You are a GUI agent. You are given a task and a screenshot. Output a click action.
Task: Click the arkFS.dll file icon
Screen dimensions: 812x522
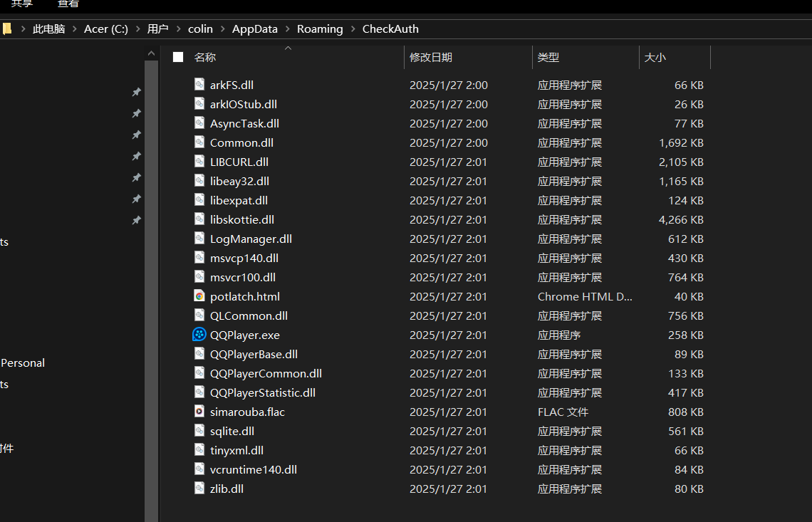[199, 85]
